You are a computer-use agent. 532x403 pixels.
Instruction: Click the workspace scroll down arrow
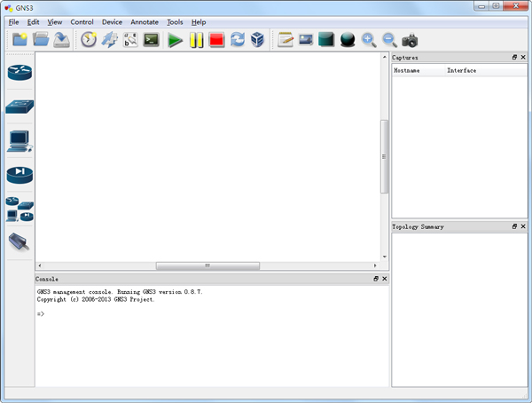point(385,257)
